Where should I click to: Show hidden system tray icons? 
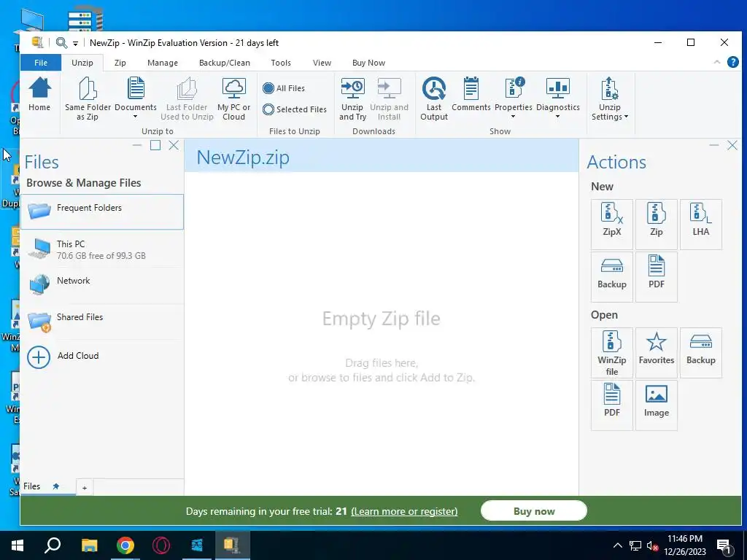[x=617, y=545]
